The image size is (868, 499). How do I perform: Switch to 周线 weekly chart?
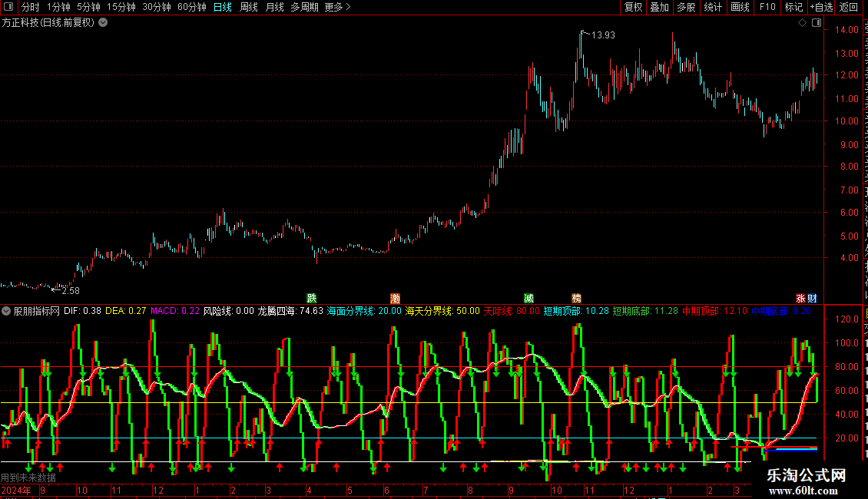click(x=249, y=7)
